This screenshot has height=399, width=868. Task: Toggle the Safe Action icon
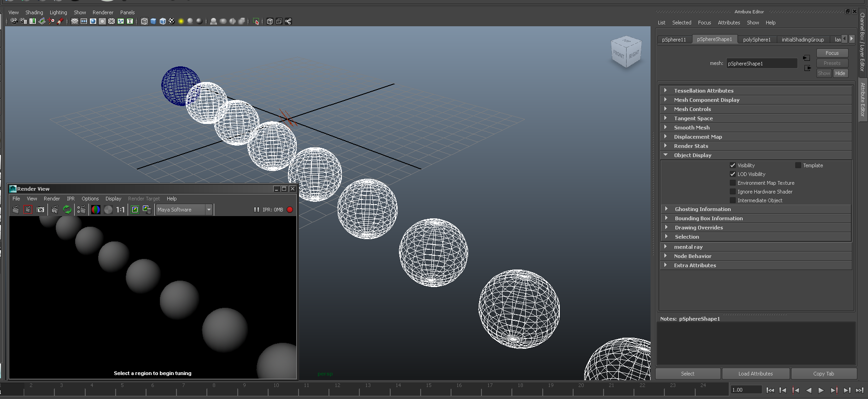pos(121,21)
